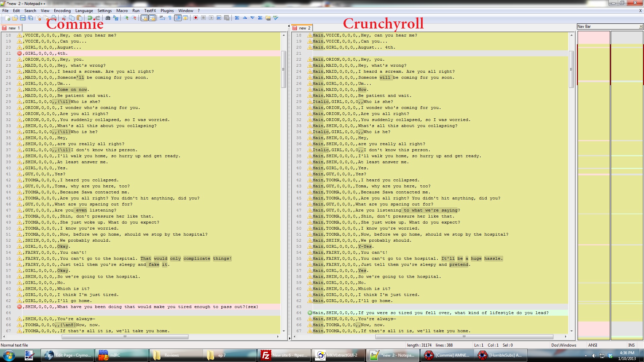
Task: Toggle the indent guide display
Action: click(178, 18)
